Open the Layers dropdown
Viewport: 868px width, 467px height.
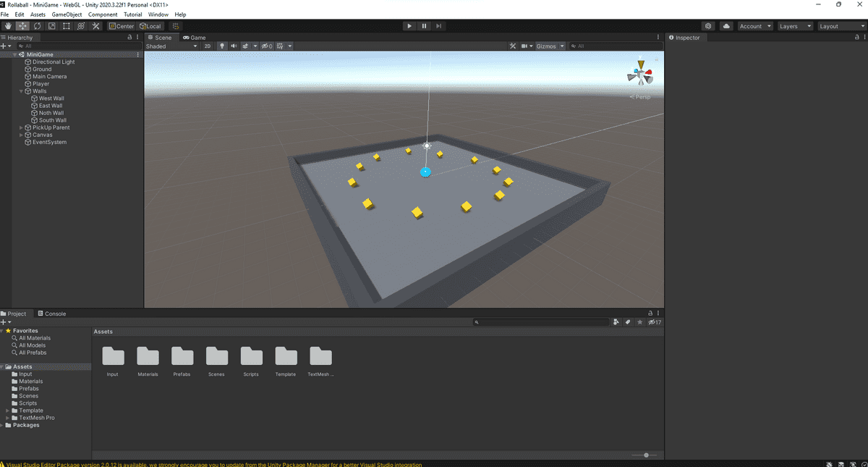tap(795, 26)
